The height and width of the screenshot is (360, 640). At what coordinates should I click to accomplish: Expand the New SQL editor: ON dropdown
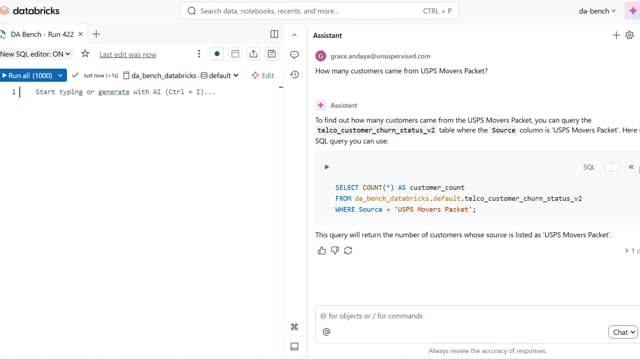coord(36,54)
